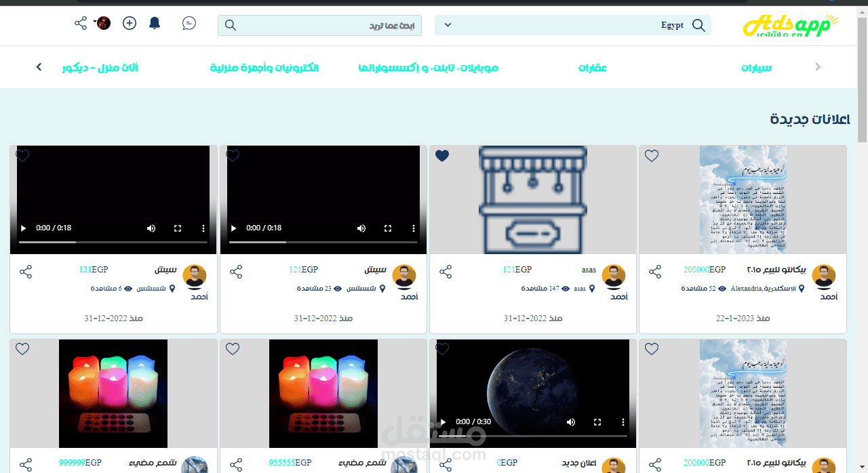Unfavorite the storefront icon ad with filled heart
This screenshot has width=868, height=473.
[x=442, y=156]
